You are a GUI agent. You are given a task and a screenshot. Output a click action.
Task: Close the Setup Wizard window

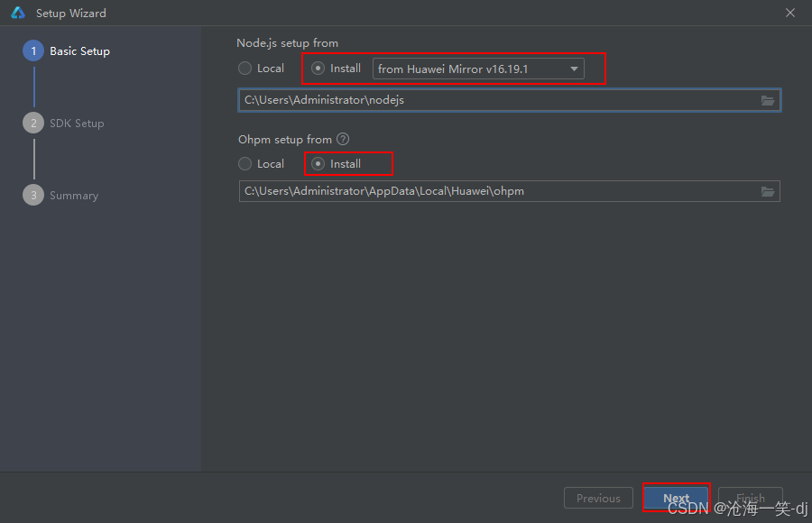tap(790, 13)
